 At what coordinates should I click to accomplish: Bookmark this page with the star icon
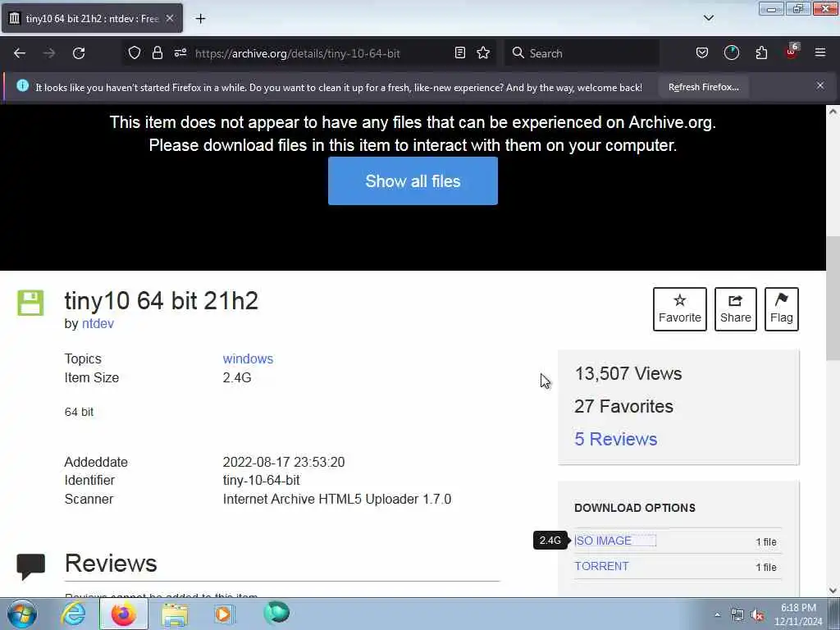coord(483,53)
